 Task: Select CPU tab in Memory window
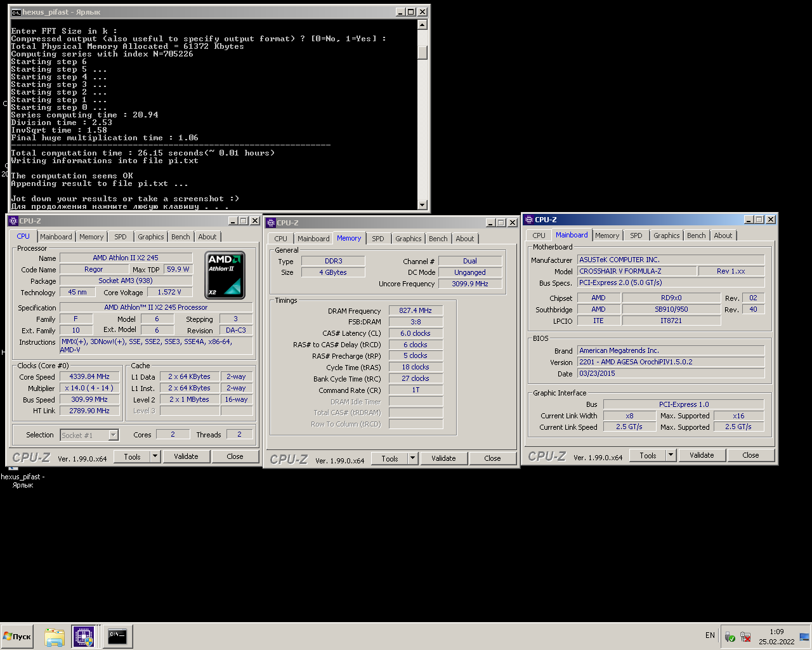pos(281,239)
